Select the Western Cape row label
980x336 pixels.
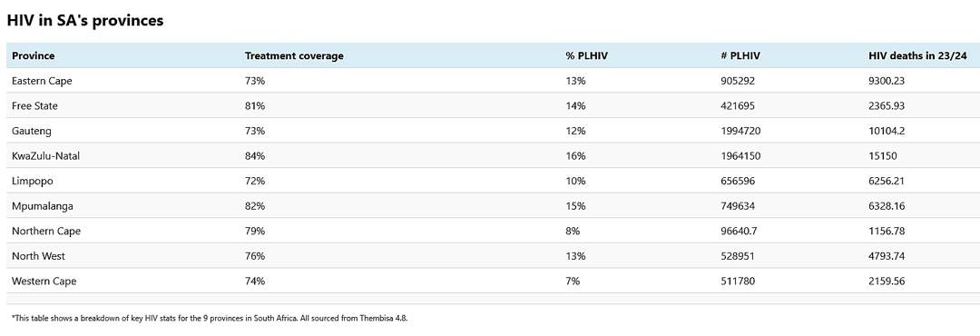coord(44,281)
